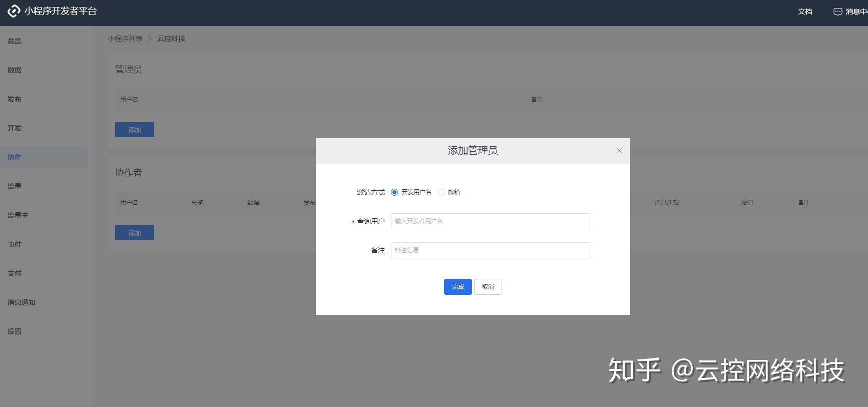This screenshot has height=407, width=868.
Task: Go to 总览 in the sidebar
Action: coord(15,41)
